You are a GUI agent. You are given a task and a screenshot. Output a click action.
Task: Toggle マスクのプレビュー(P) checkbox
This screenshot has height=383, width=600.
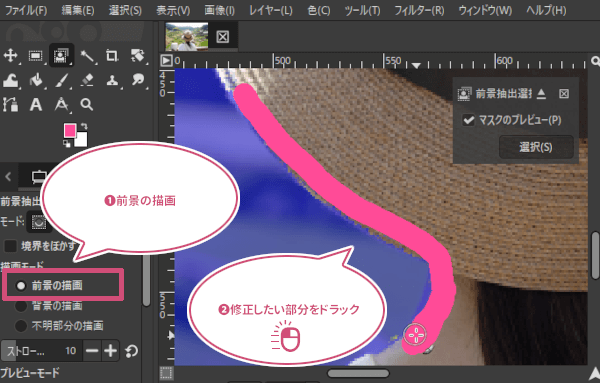tap(468, 120)
